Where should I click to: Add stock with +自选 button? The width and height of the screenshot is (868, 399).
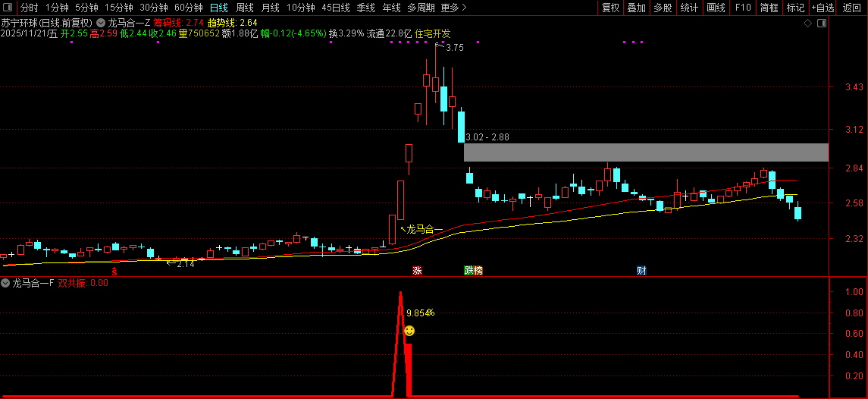823,8
